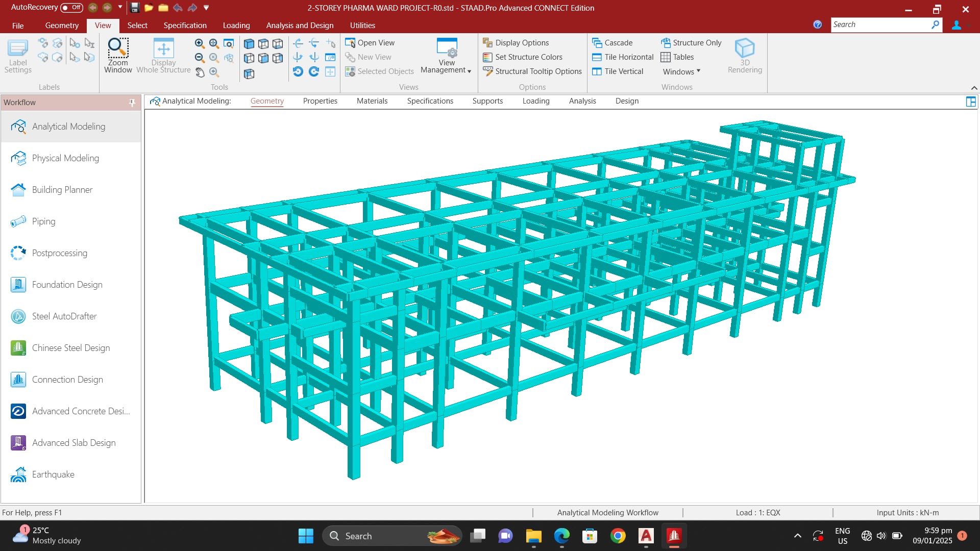Click the Zoom Out magnifier icon

[x=200, y=58]
